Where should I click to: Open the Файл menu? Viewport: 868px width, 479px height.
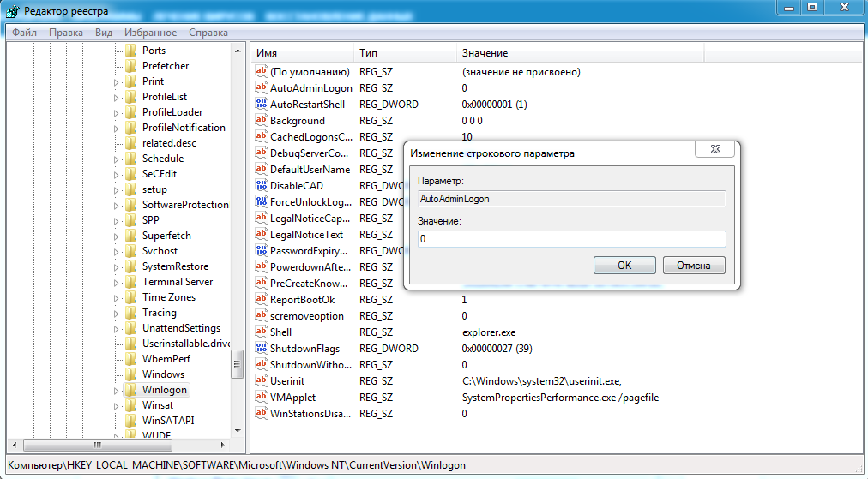[x=25, y=33]
